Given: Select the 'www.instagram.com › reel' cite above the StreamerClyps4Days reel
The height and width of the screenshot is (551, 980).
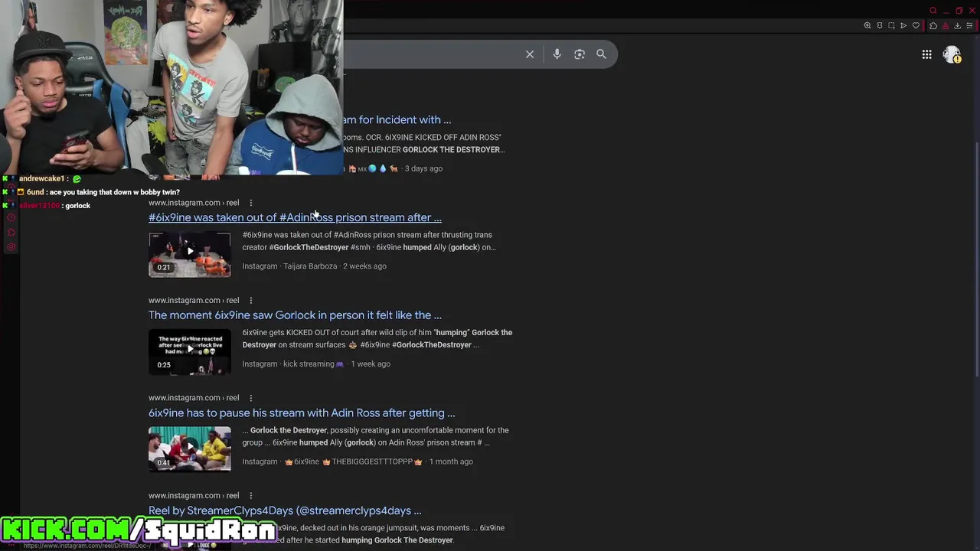Looking at the screenshot, I should (194, 495).
